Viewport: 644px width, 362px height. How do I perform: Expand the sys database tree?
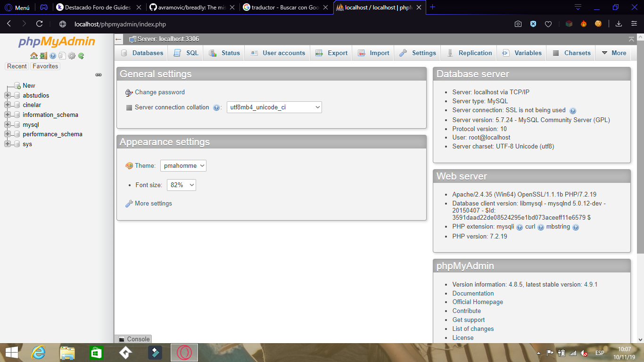[x=8, y=144]
